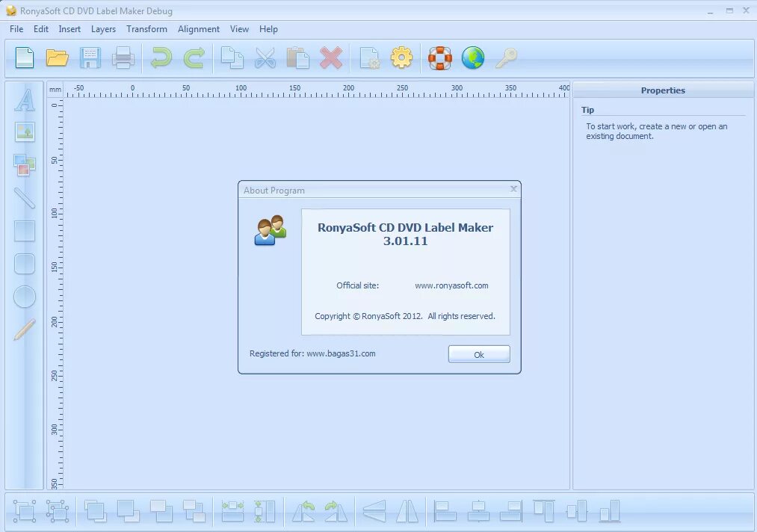Open the Layers menu

(x=103, y=29)
